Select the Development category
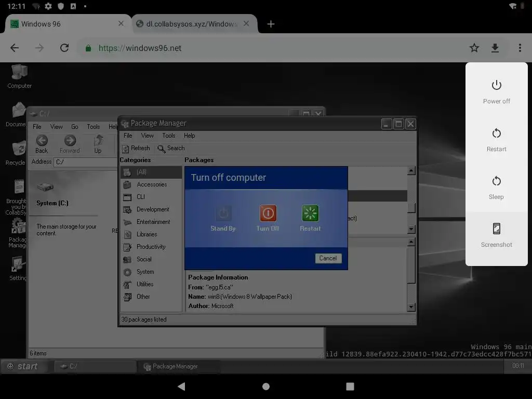The width and height of the screenshot is (532, 399). pyautogui.click(x=151, y=209)
